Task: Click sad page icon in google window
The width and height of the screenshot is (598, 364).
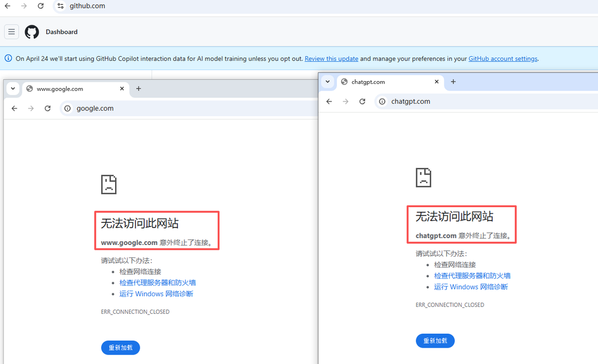Action: click(x=109, y=185)
